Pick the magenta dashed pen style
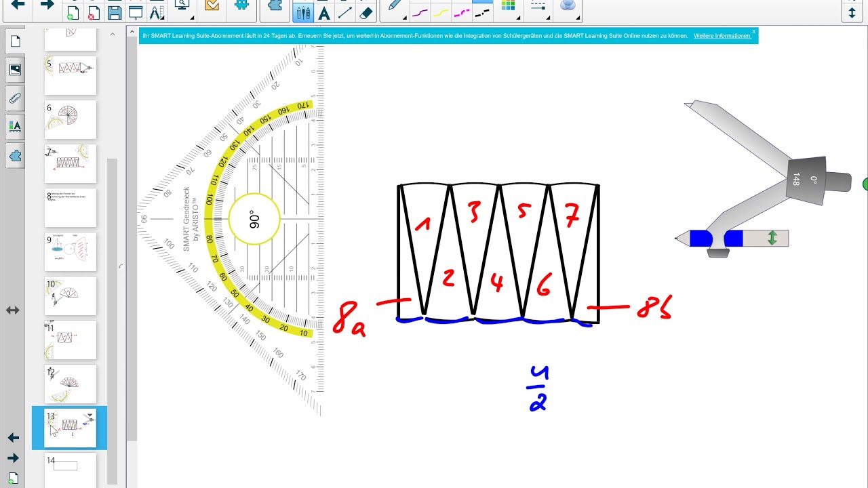868x488 pixels. click(x=462, y=12)
